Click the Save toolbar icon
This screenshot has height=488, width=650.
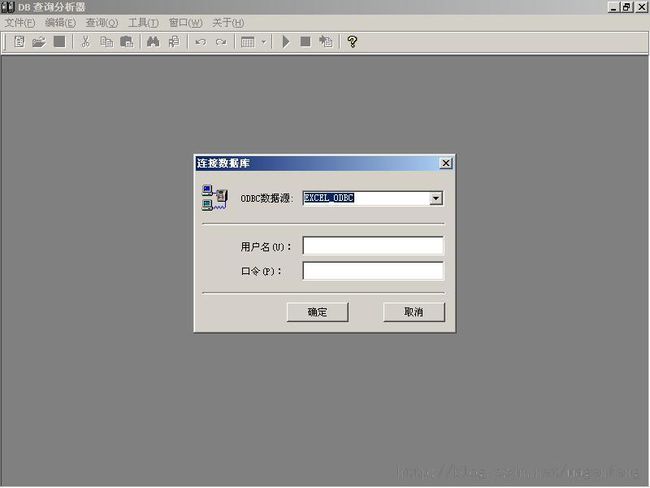60,41
